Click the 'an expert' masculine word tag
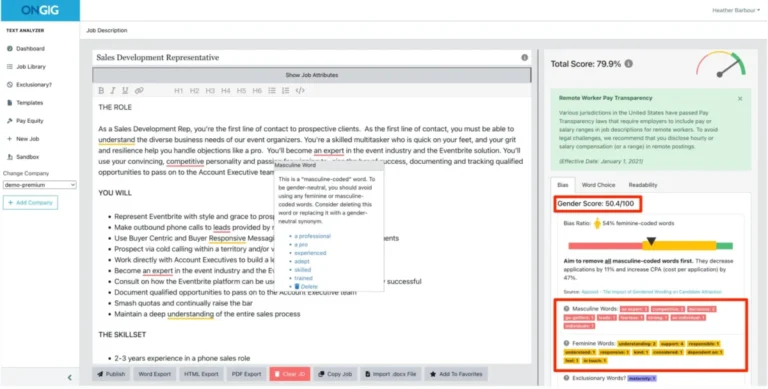This screenshot has width=768, height=389. click(634, 309)
